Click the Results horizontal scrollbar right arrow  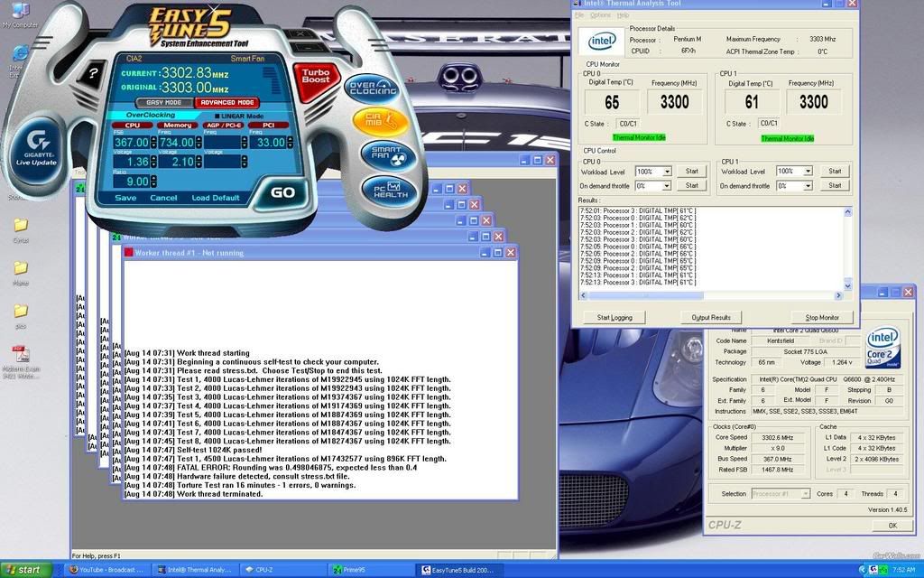[x=838, y=295]
